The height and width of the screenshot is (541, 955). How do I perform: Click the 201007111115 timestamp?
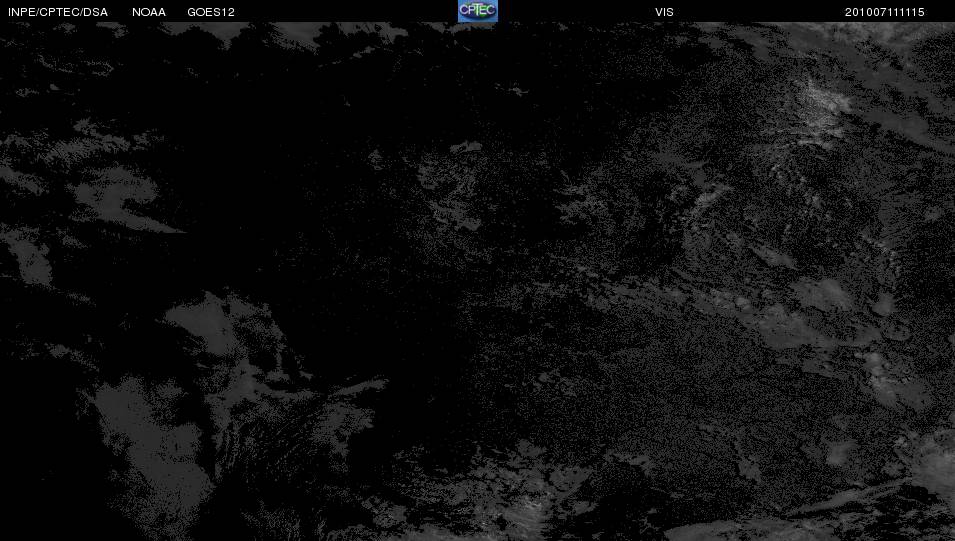click(884, 12)
